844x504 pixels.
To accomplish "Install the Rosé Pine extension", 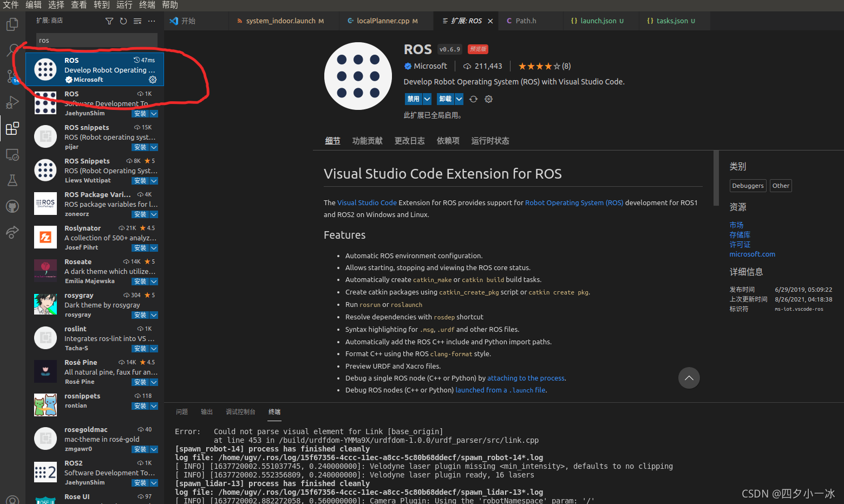I will [140, 382].
